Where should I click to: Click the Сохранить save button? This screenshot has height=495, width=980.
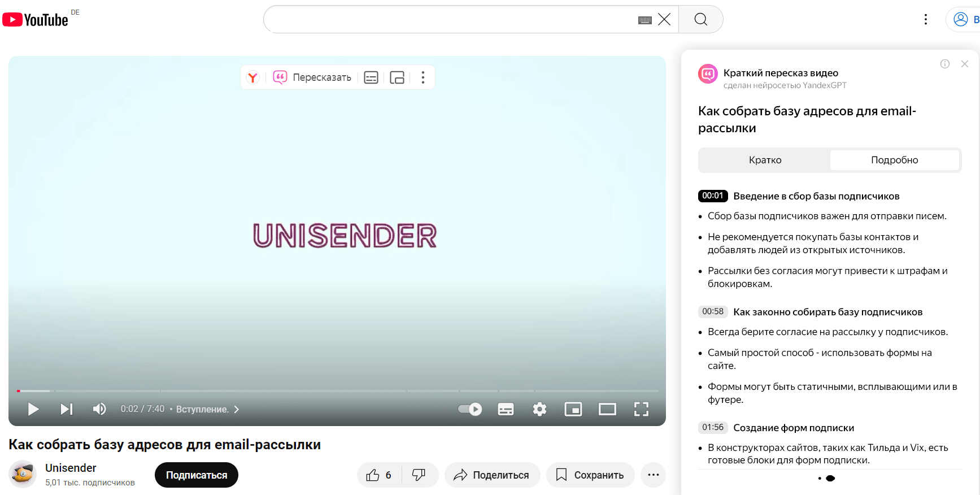[x=590, y=475]
